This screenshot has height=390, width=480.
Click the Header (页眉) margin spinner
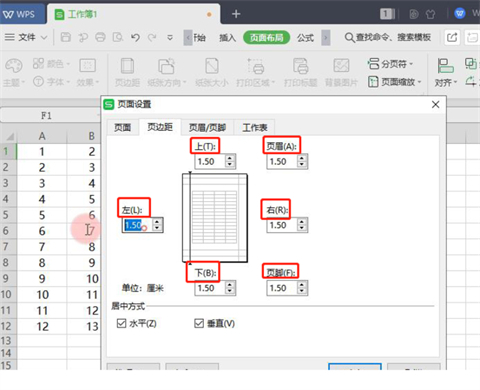click(302, 161)
